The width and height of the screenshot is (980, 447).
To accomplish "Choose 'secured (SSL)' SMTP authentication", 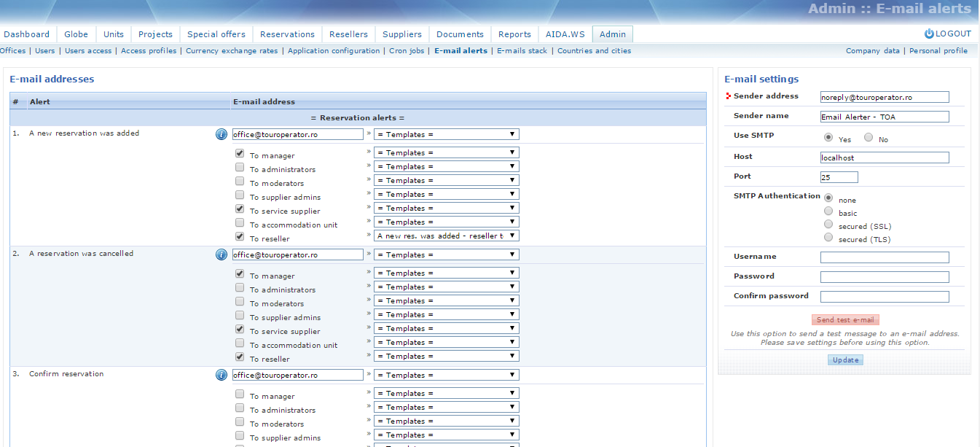I will [x=828, y=225].
